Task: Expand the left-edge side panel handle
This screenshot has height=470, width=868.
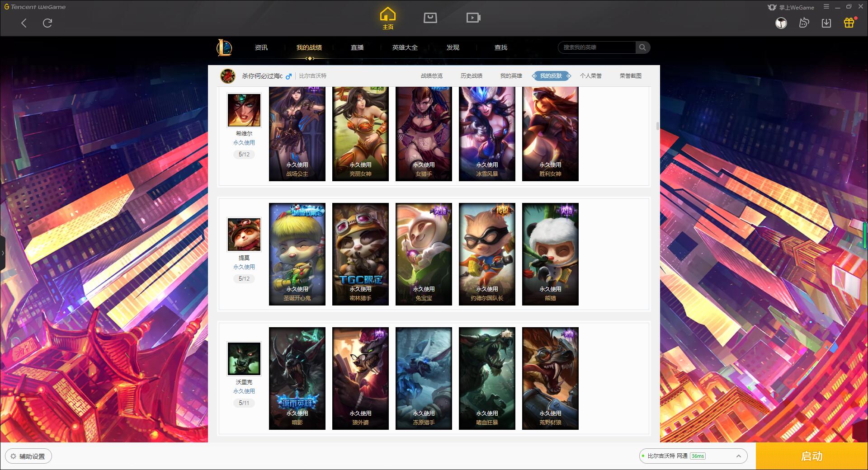Action: click(2, 253)
